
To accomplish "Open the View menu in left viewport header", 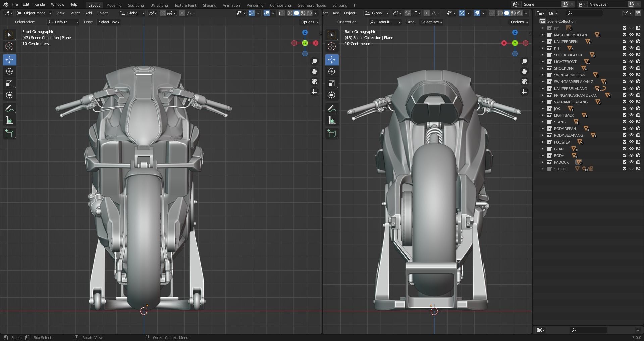I will [60, 13].
